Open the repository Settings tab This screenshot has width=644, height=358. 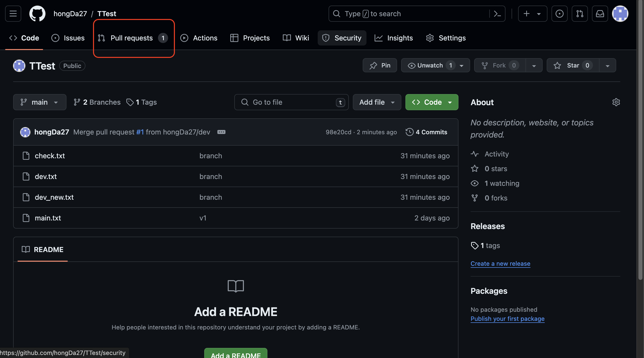coord(446,38)
